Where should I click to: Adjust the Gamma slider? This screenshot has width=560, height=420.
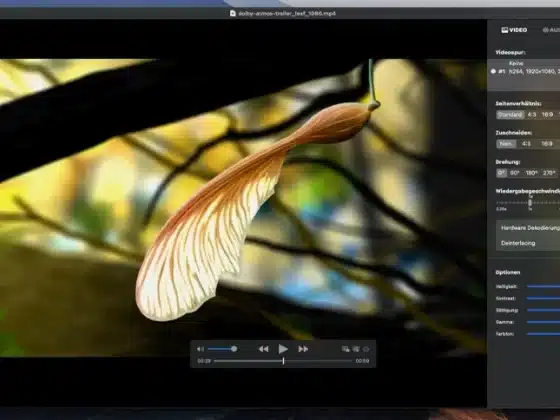544,322
